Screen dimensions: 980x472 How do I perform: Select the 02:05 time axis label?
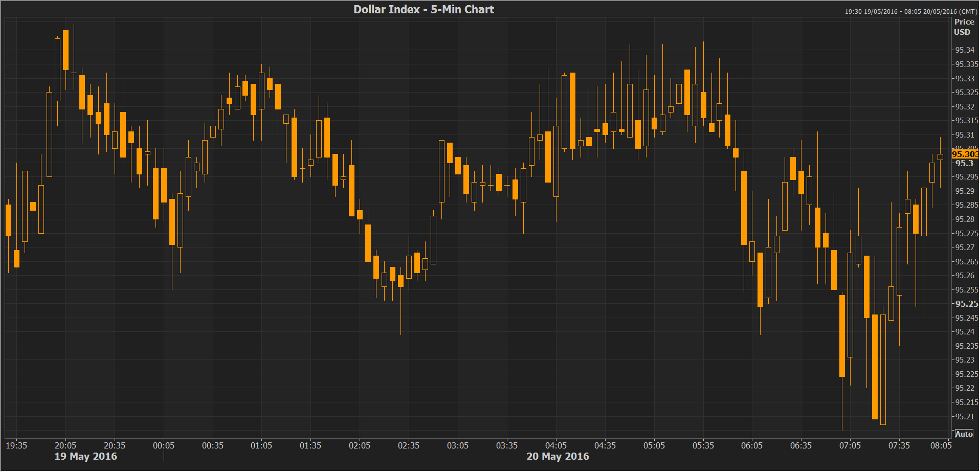point(360,445)
